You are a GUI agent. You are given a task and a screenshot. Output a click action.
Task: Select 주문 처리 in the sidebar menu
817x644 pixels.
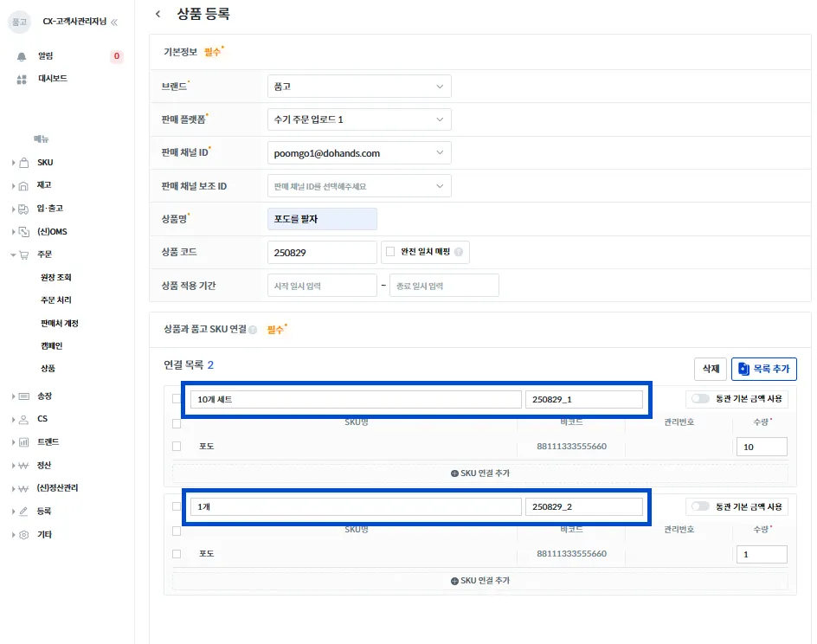56,300
